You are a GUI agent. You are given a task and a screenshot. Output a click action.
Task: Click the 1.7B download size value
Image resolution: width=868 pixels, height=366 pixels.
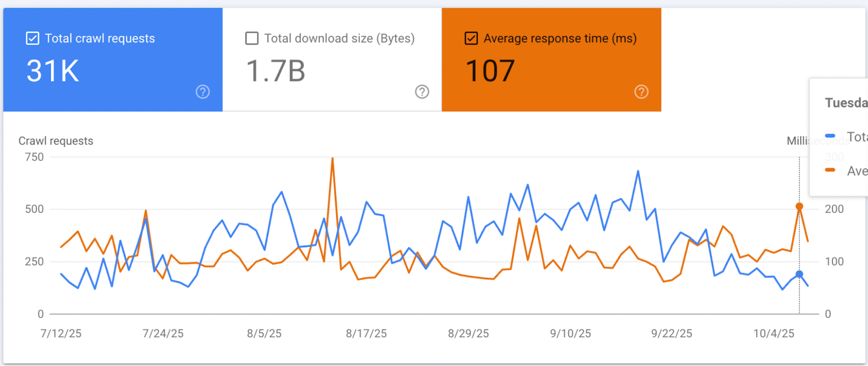tap(276, 71)
